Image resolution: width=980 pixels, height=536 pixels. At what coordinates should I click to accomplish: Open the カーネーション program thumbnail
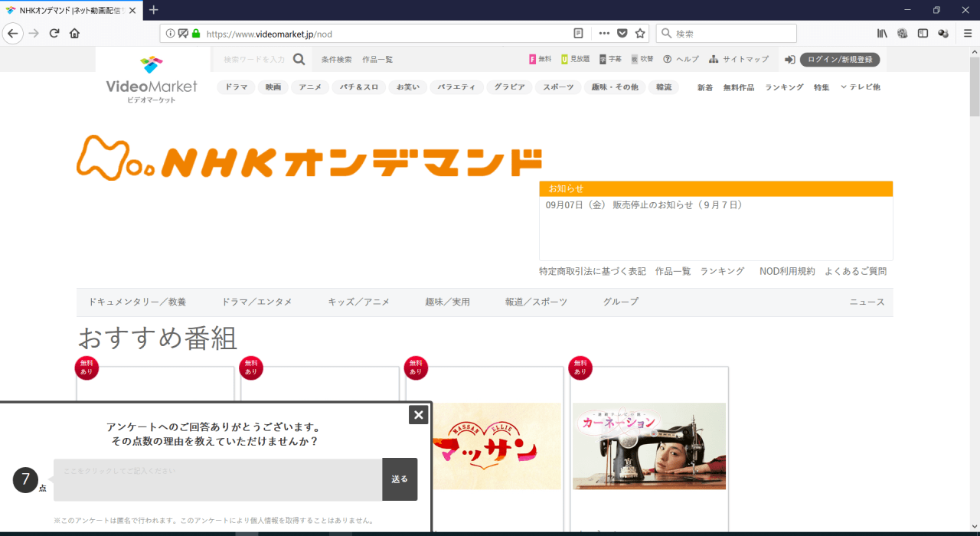pos(649,446)
